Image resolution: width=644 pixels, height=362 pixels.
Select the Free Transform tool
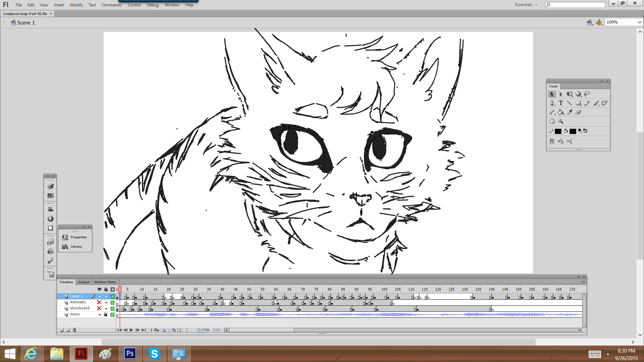coord(570,94)
